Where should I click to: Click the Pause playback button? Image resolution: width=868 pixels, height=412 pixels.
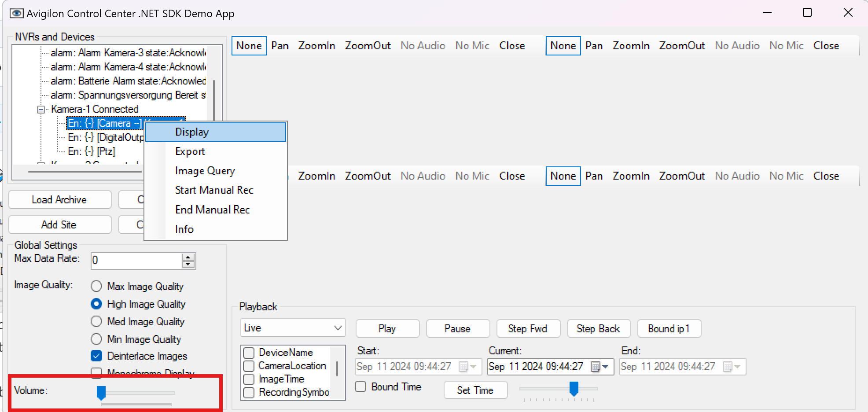[458, 328]
